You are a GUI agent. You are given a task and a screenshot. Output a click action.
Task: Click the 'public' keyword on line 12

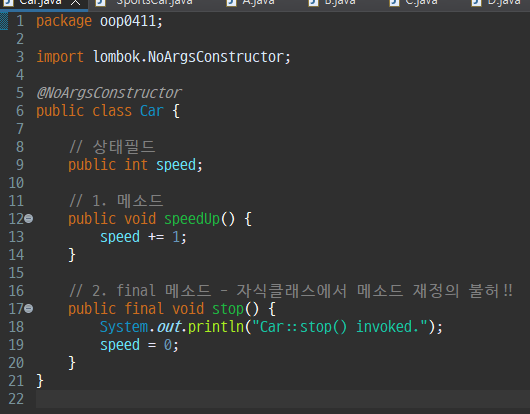[x=92, y=219]
